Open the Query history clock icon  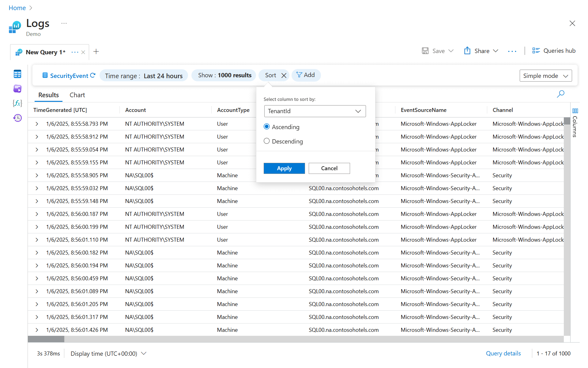[x=17, y=118]
